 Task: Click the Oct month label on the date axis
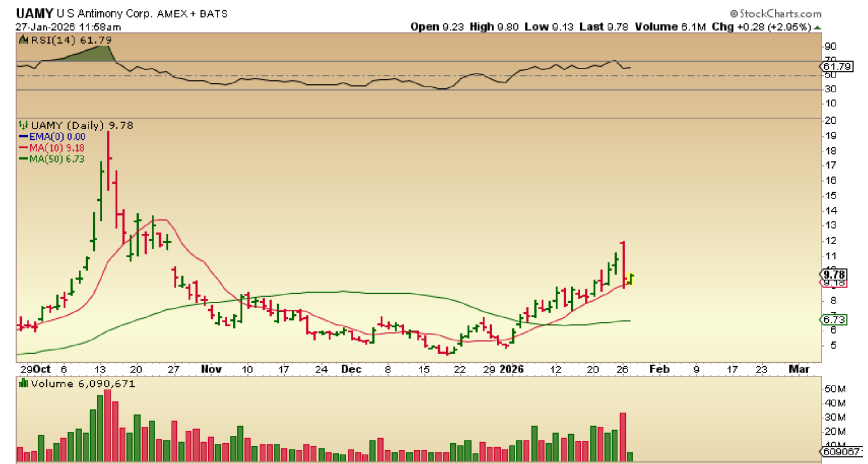tap(42, 369)
